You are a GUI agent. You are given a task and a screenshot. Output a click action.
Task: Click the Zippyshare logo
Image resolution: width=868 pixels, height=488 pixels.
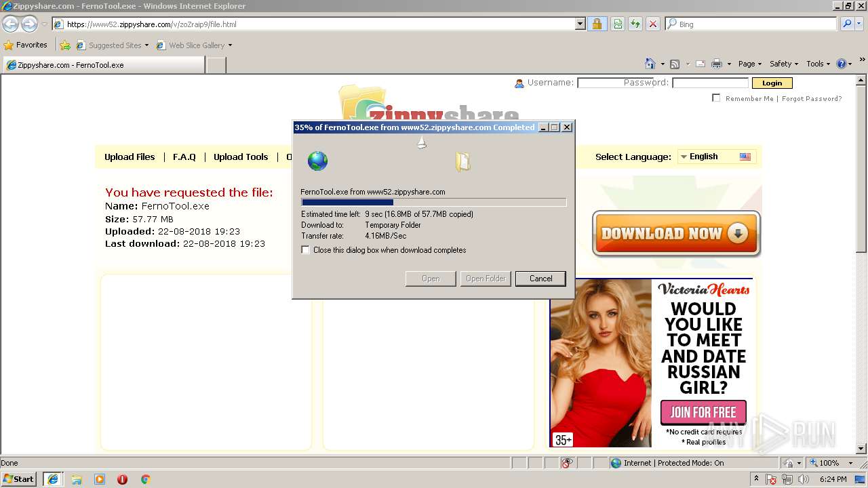click(x=429, y=104)
